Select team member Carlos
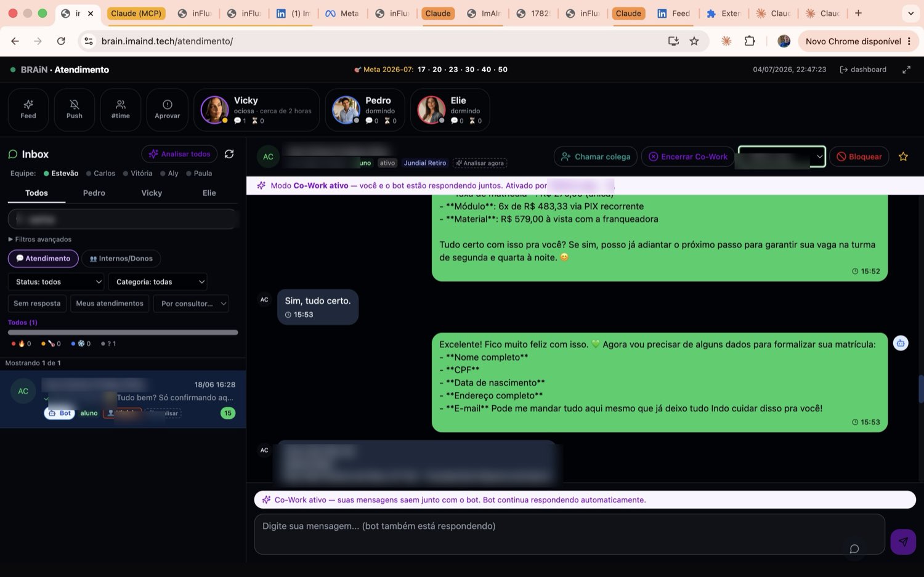The image size is (924, 577). click(100, 174)
